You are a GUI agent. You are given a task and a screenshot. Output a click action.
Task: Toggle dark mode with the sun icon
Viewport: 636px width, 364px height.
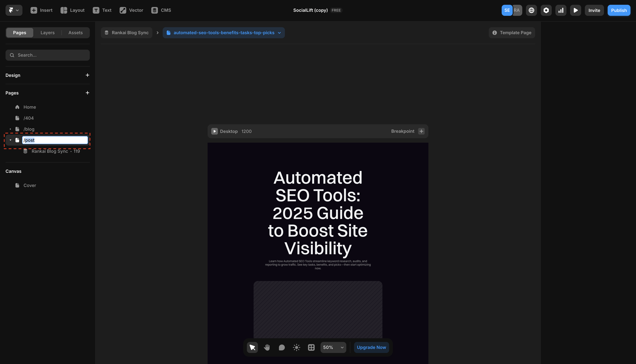(296, 347)
